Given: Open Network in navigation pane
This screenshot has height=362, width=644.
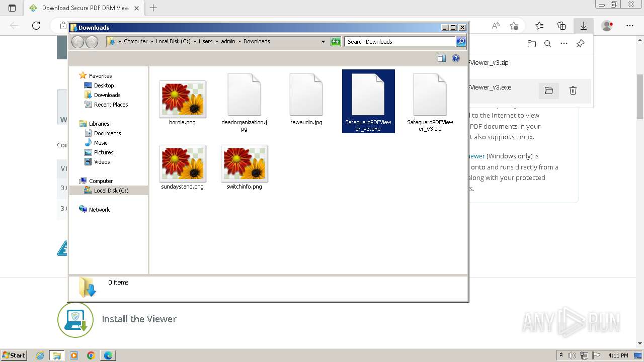Looking at the screenshot, I should (x=99, y=210).
